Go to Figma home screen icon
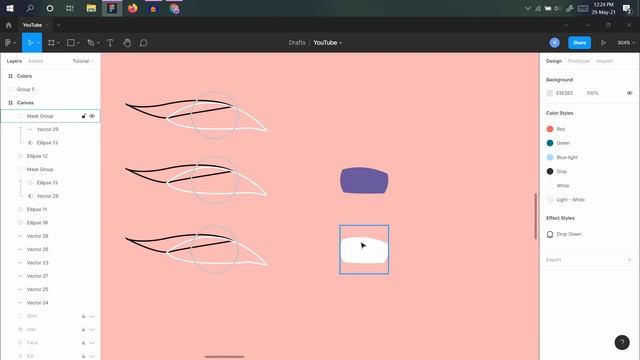This screenshot has width=640, height=360. (9, 25)
